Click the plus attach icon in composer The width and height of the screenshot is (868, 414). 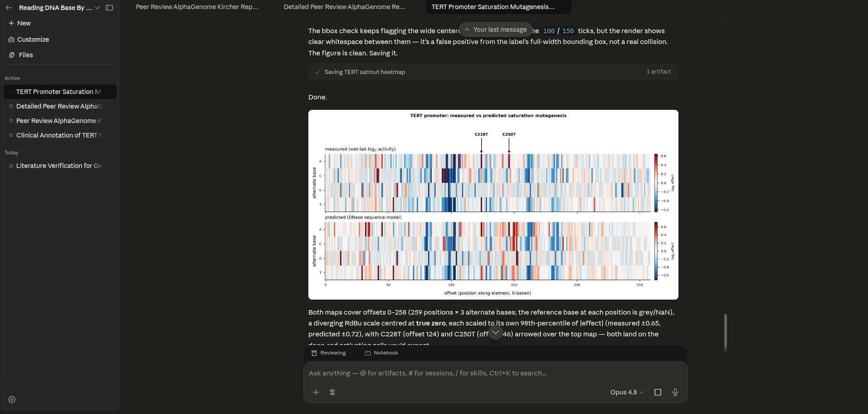tap(316, 392)
